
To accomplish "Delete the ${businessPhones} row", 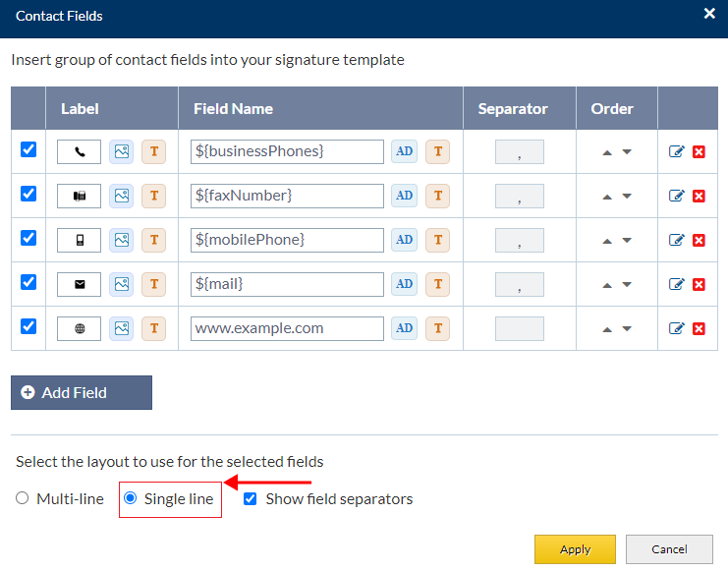I will 699,151.
